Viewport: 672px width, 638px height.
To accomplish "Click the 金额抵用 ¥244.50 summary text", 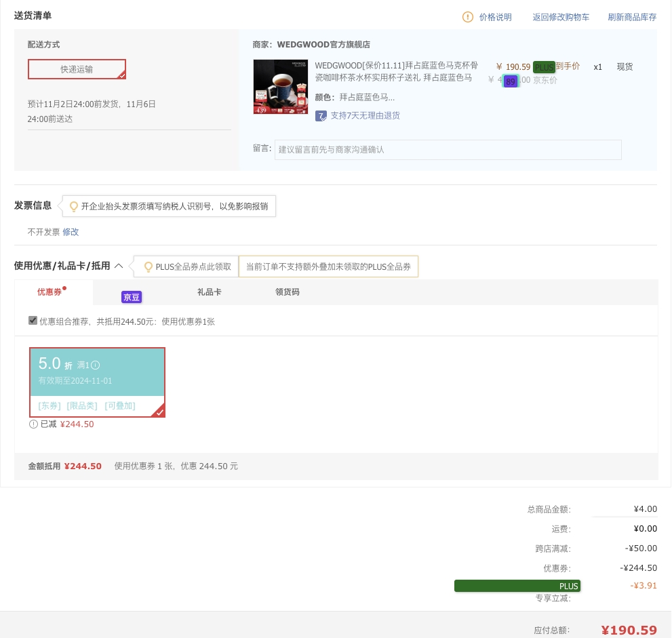I will (x=64, y=466).
